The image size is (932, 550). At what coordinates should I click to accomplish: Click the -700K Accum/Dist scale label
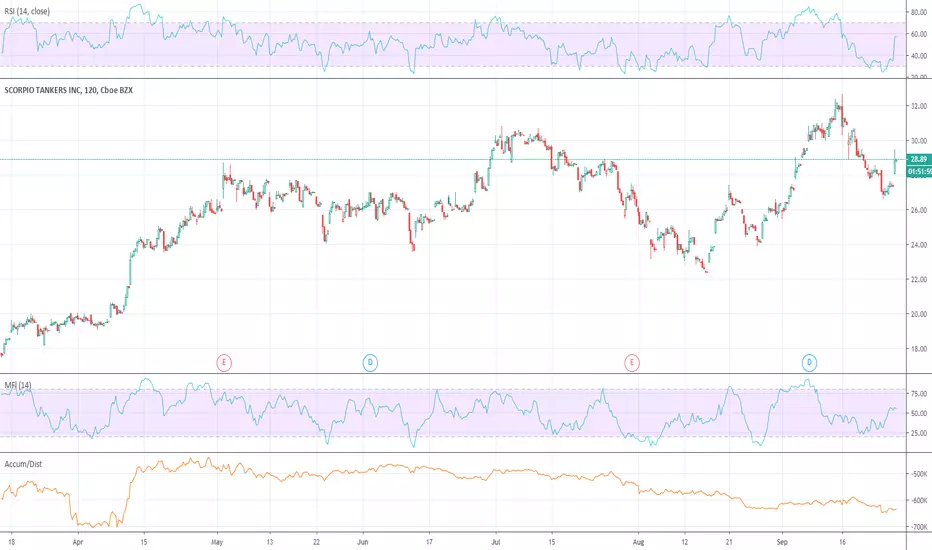pyautogui.click(x=919, y=527)
